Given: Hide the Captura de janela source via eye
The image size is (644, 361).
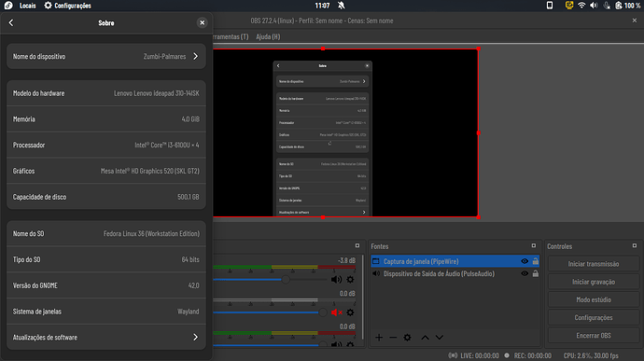Looking at the screenshot, I should pyautogui.click(x=525, y=261).
